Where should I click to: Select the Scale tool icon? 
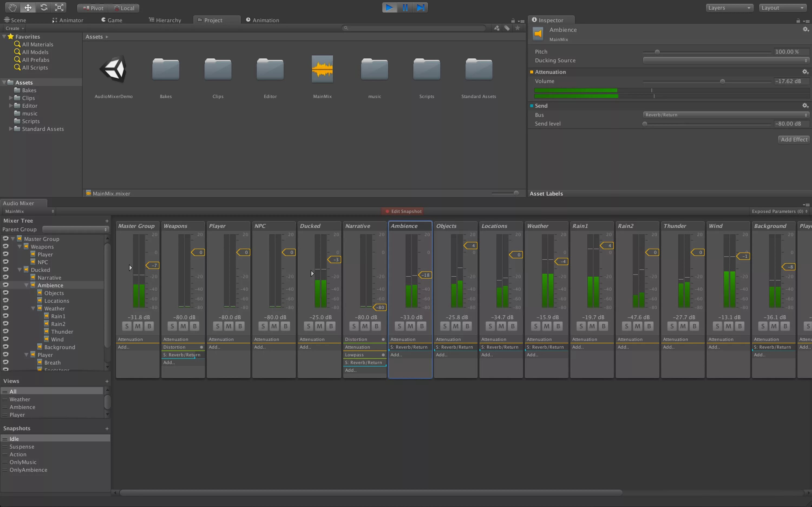pyautogui.click(x=59, y=7)
